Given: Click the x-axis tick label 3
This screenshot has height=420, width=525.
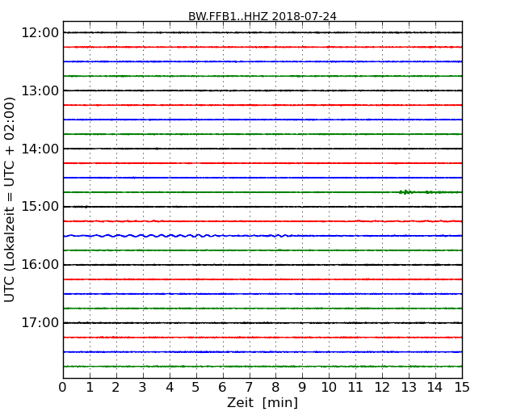Looking at the screenshot, I should click(x=143, y=388).
